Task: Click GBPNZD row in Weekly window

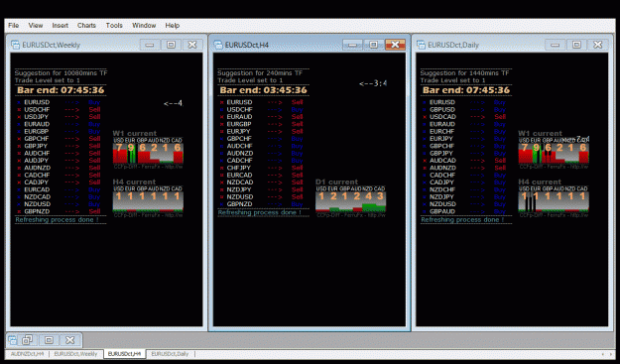Action: (59, 211)
